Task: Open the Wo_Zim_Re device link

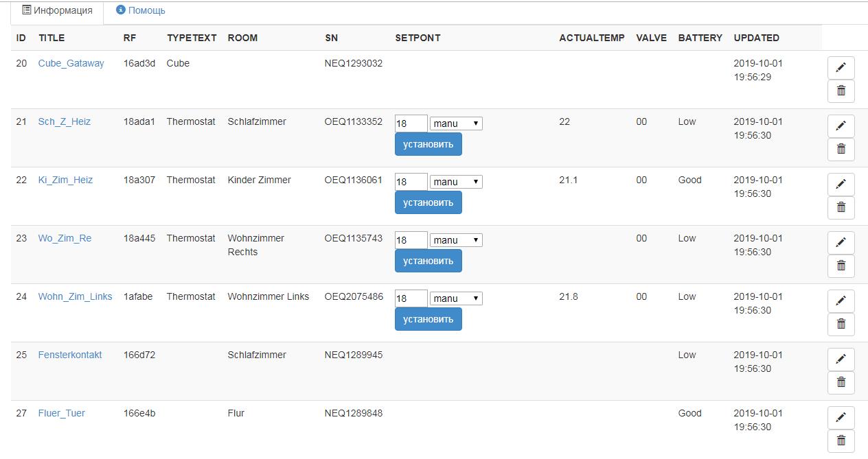Action: [65, 238]
